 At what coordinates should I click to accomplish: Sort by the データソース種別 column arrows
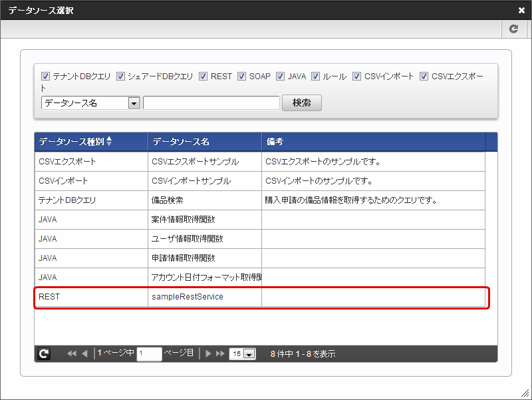point(109,141)
